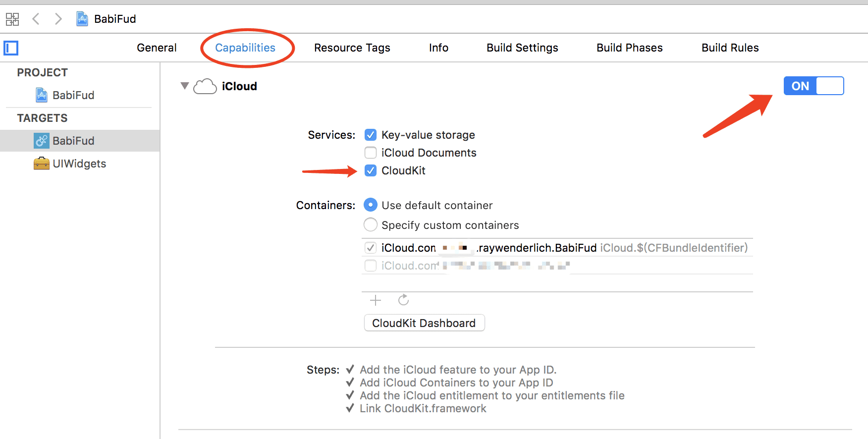Check the second greyed iCloud container
Screen dimensions: 868x439
tap(371, 266)
